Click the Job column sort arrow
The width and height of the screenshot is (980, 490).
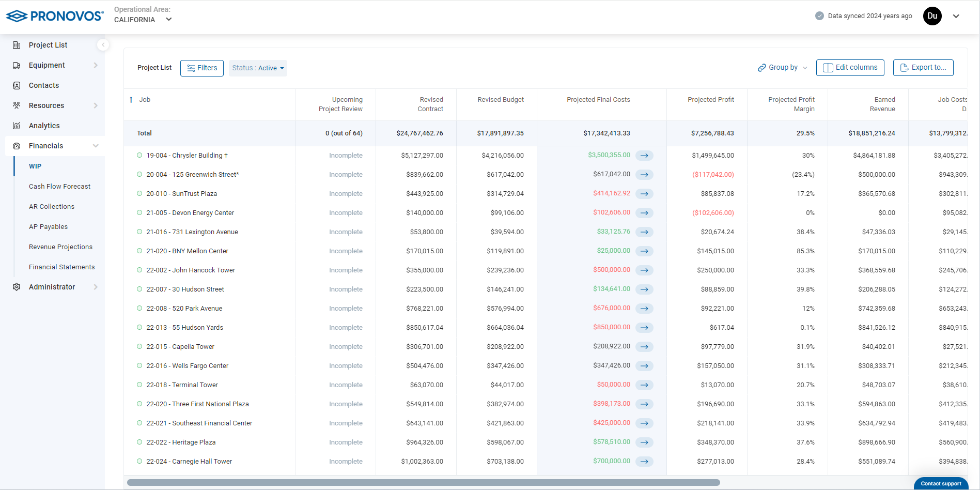[x=131, y=100]
